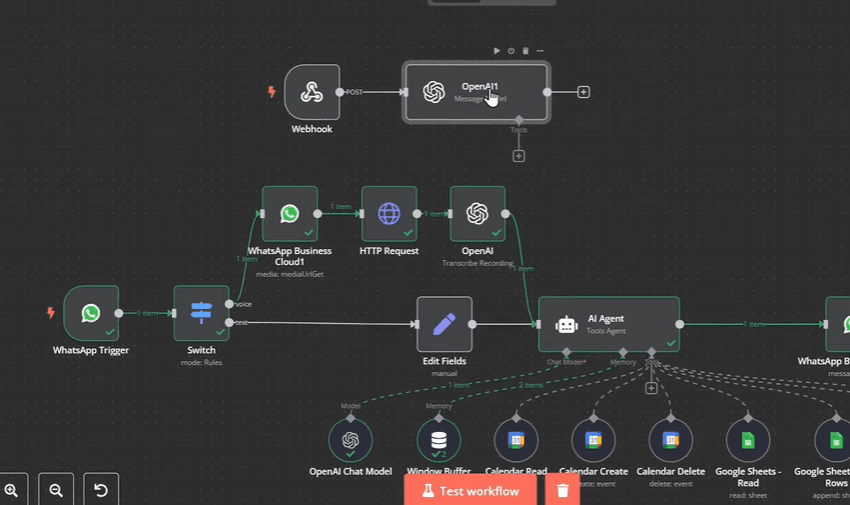
Task: Select the OpenAI1 message model node
Action: [476, 92]
